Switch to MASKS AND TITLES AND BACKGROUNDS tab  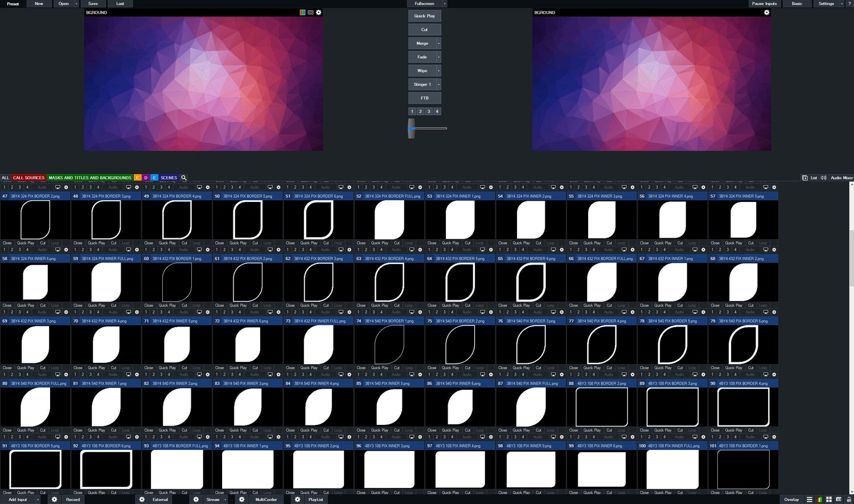coord(90,178)
